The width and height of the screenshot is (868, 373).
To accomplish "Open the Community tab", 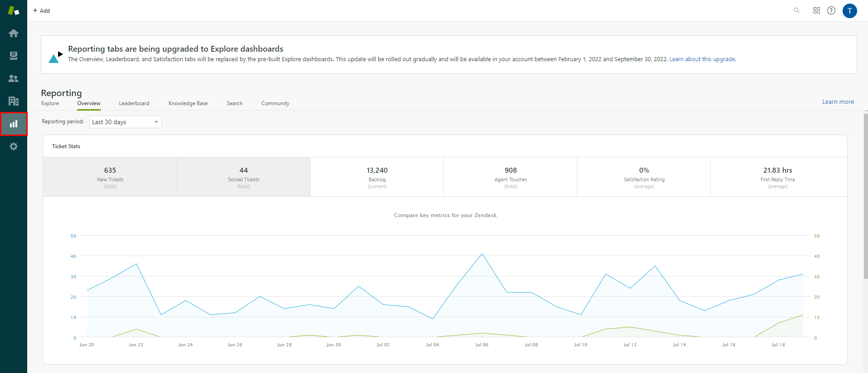I will tap(275, 103).
